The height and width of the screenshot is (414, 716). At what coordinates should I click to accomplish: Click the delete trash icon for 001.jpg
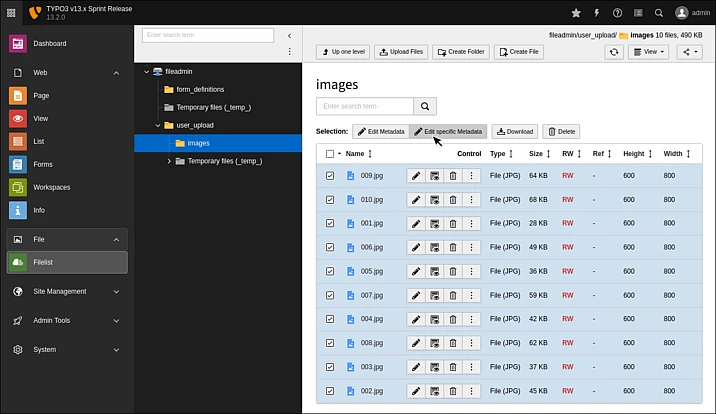453,223
